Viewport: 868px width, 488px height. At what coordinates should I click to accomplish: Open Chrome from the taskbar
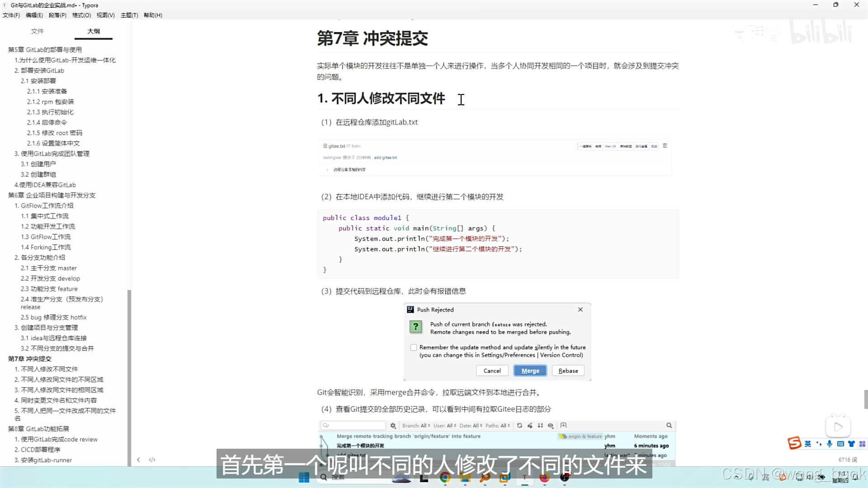[445, 478]
